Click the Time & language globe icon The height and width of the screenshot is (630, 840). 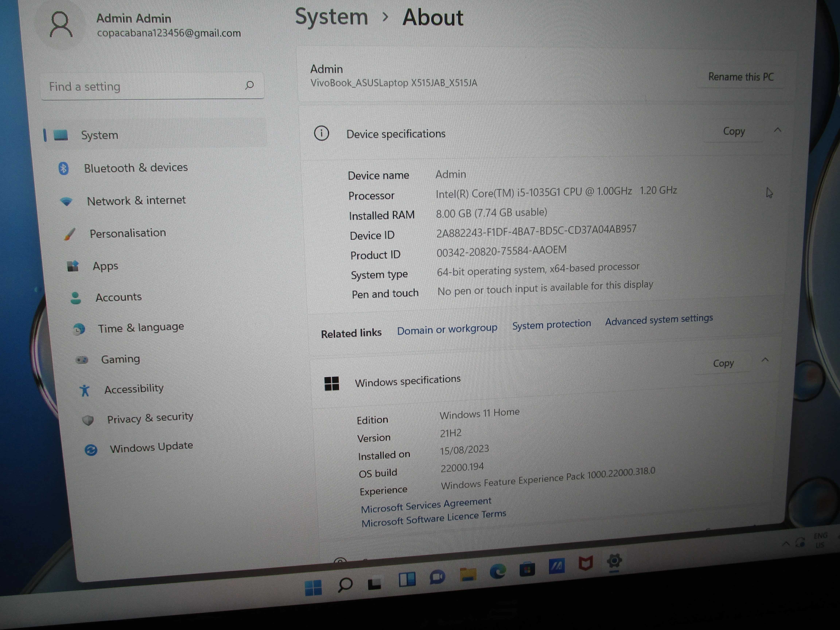click(79, 329)
